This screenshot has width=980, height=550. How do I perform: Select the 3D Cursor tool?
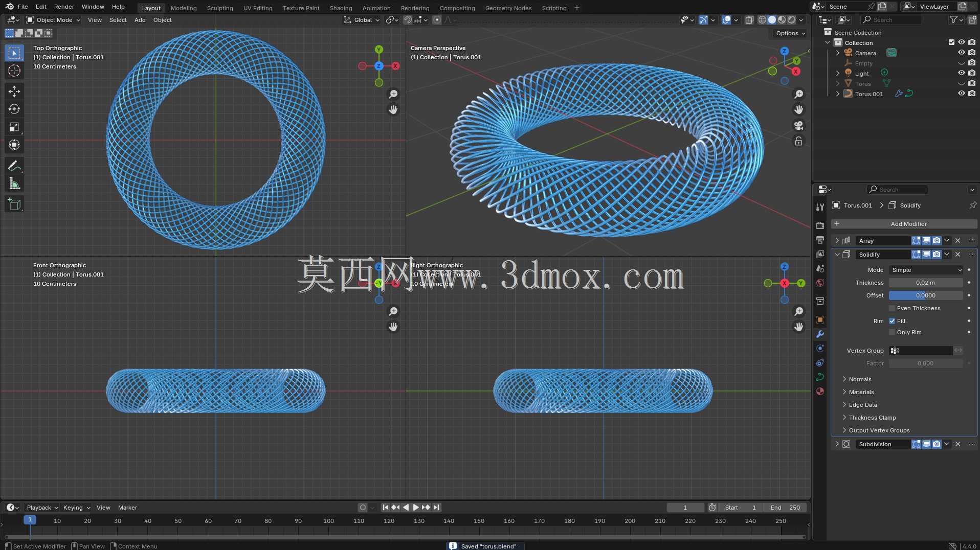click(14, 71)
